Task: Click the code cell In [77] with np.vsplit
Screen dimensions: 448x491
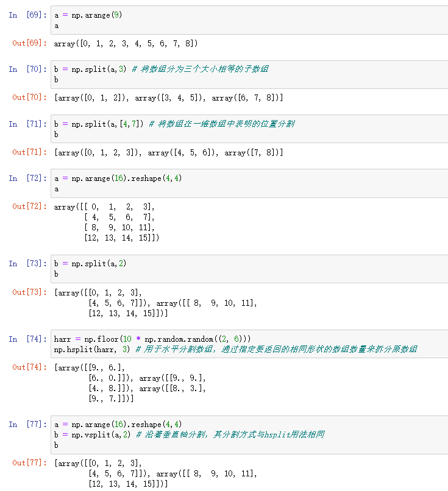Action: tap(249, 434)
